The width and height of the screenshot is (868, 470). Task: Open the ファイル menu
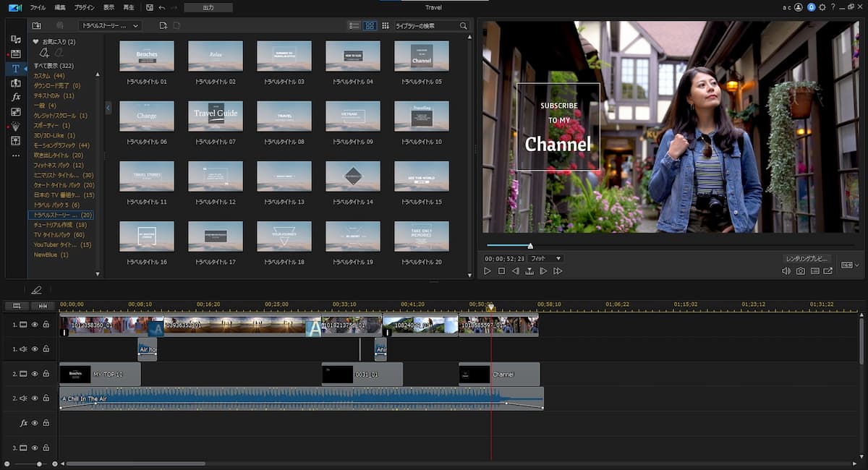click(38, 7)
